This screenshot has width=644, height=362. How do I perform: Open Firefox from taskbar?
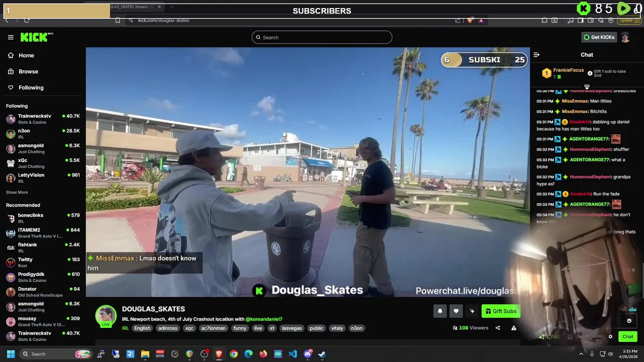[x=263, y=354]
